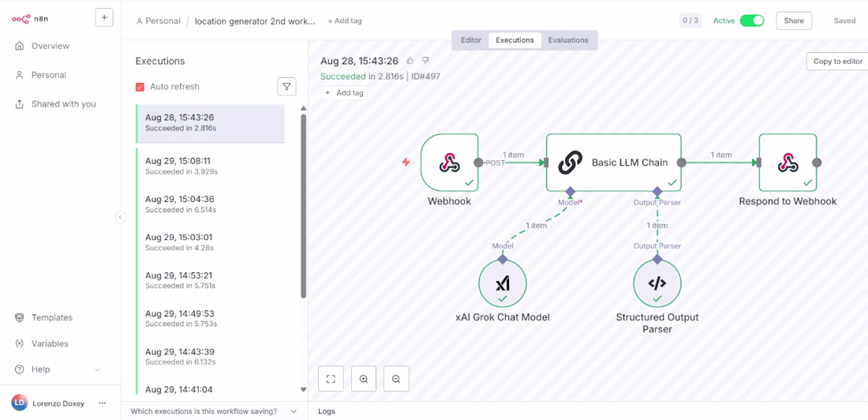Click the 0 / 3 counter badge
The height and width of the screenshot is (420, 868).
690,21
